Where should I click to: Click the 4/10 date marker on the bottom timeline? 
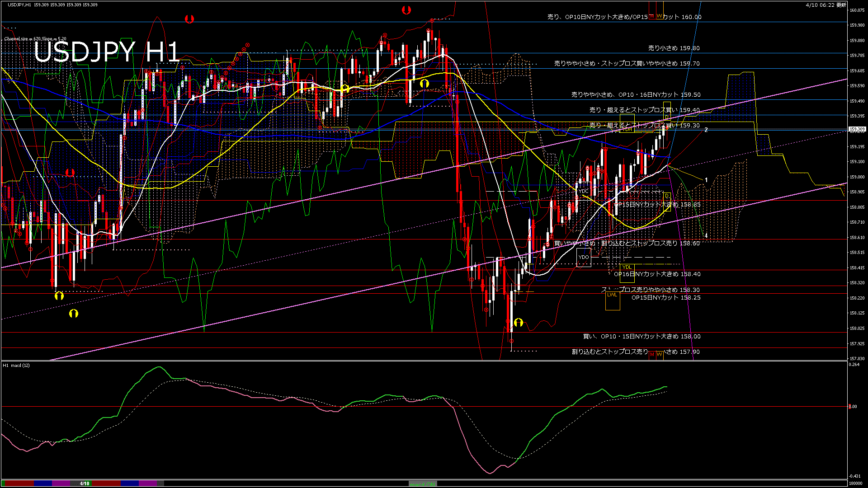pyautogui.click(x=85, y=483)
